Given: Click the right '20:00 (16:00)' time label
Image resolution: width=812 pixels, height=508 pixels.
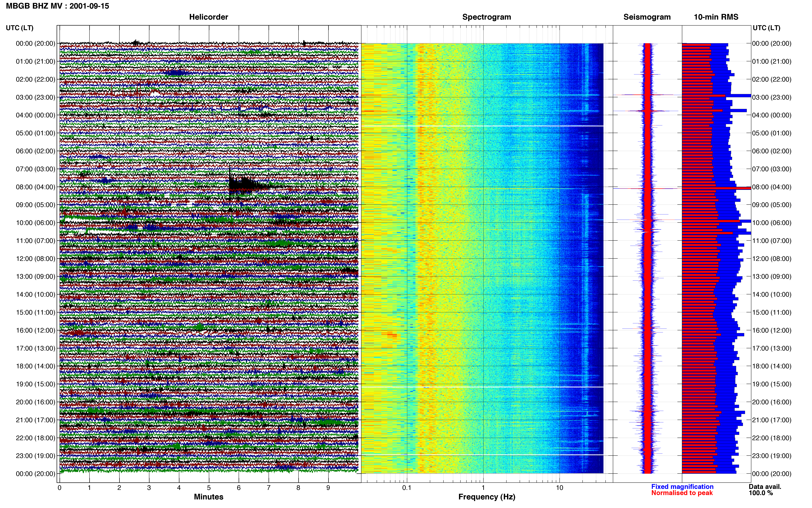Looking at the screenshot, I should click(772, 402).
